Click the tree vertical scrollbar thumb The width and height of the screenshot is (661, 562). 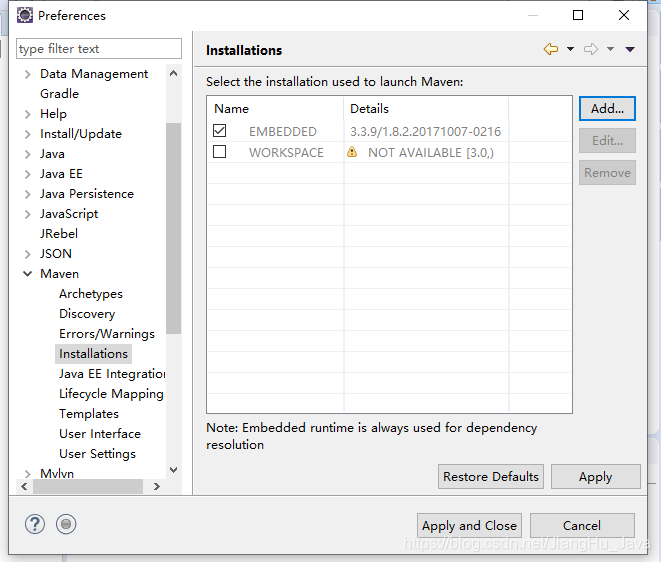pos(173,228)
